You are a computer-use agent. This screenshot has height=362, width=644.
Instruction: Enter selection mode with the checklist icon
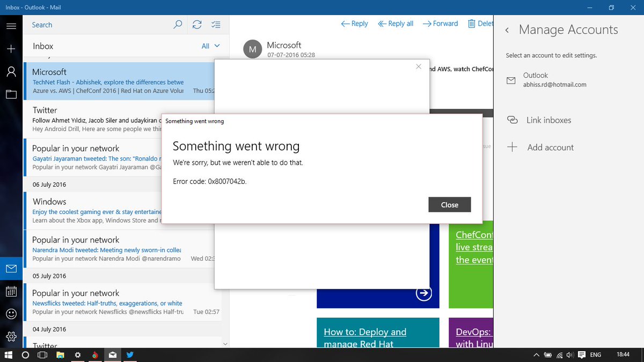216,24
